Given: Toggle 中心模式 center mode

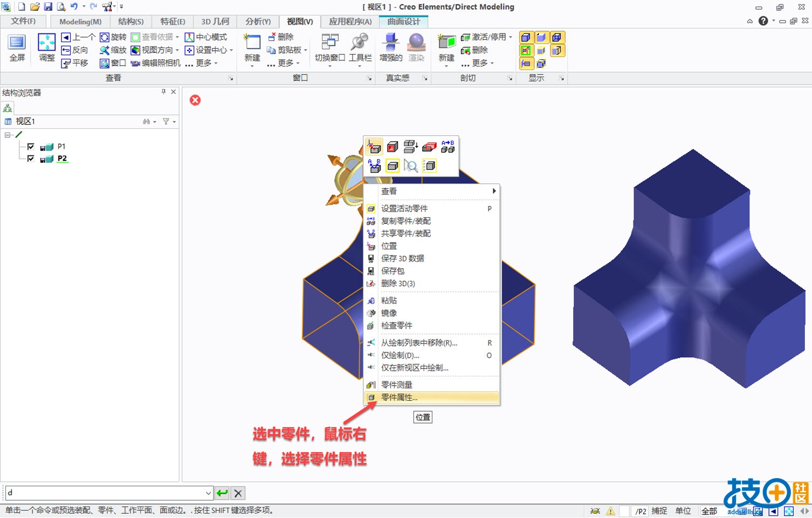Looking at the screenshot, I should (x=206, y=37).
